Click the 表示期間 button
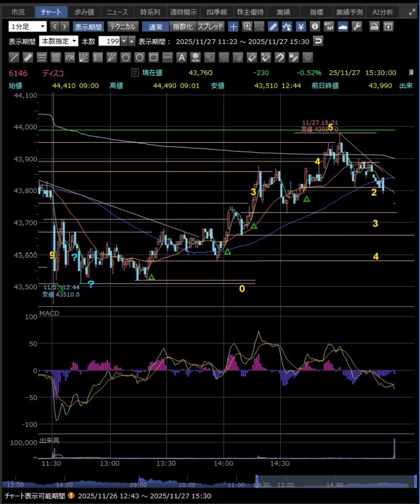This screenshot has width=420, height=504. (88, 26)
